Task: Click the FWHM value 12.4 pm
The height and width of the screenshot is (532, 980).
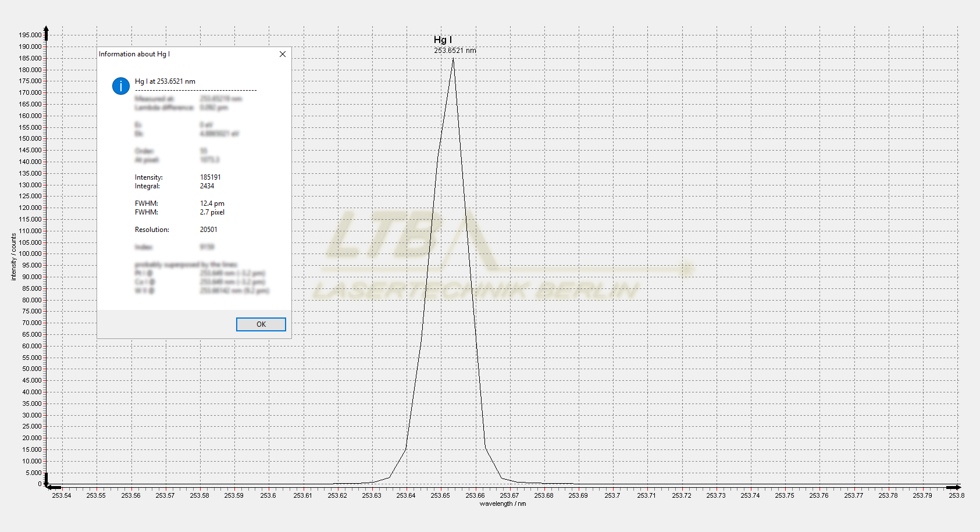Action: pos(212,203)
